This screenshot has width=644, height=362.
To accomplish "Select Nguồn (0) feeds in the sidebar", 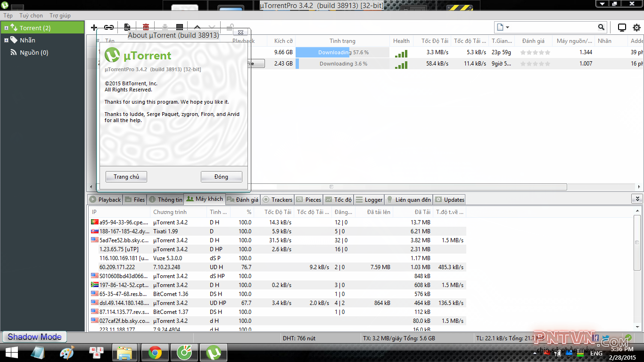I will click(x=34, y=52).
